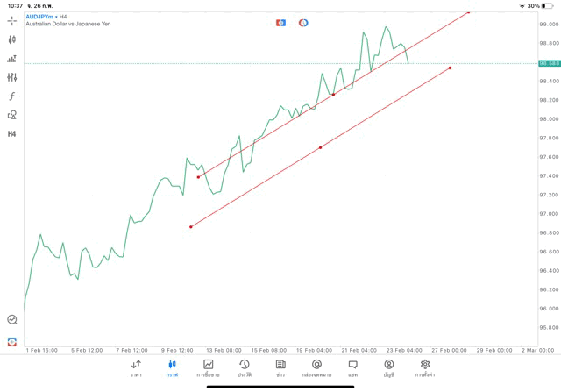The image size is (561, 392).
Task: Switch to the การซื้อขาย (Trade) tab
Action: (208, 367)
